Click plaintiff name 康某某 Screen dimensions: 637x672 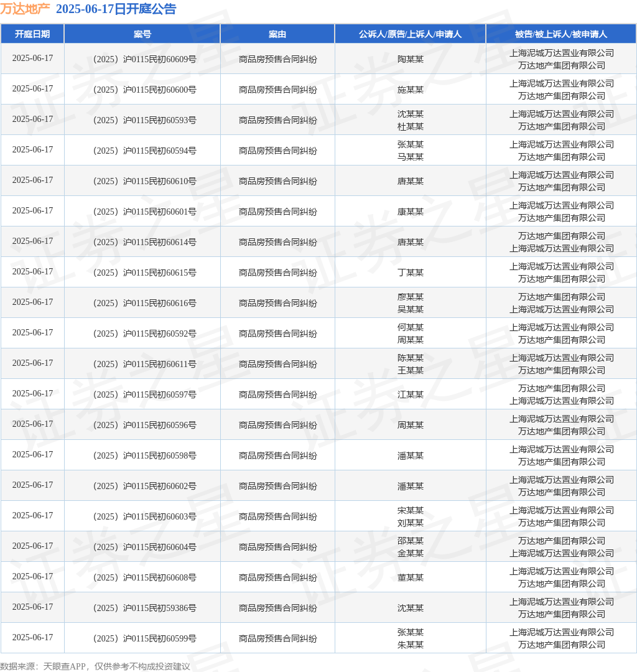tap(411, 212)
